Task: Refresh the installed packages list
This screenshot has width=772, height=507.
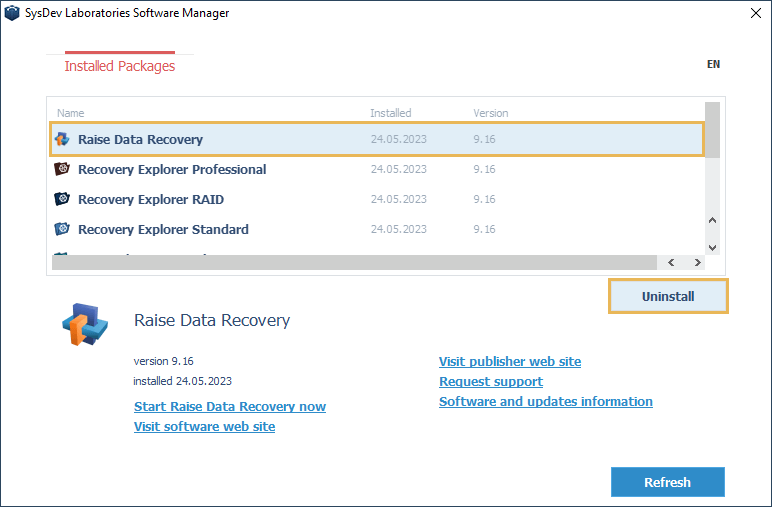Action: tap(668, 482)
